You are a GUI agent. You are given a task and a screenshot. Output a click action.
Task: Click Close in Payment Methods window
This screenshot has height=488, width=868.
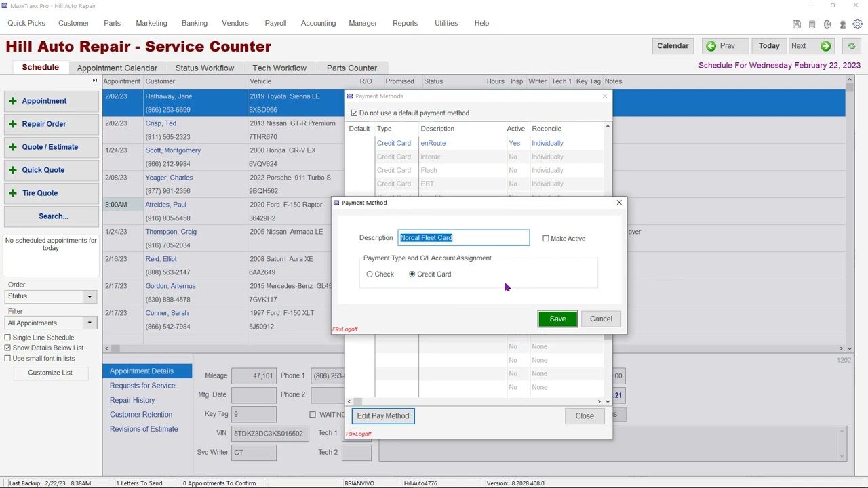pos(585,416)
